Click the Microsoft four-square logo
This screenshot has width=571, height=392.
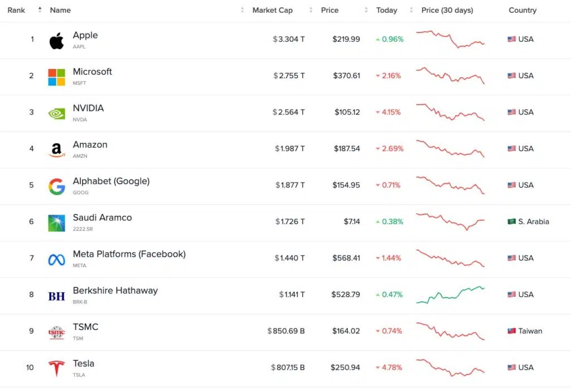pos(56,77)
